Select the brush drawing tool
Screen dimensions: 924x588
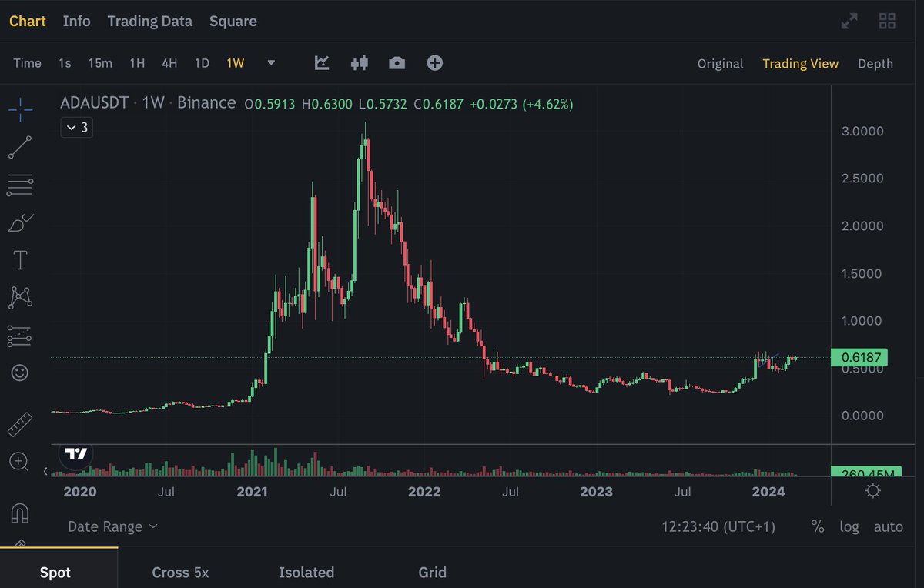point(20,222)
